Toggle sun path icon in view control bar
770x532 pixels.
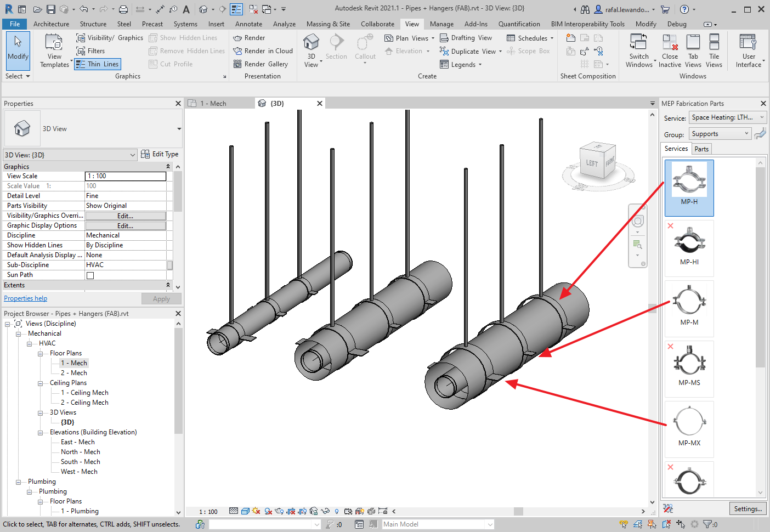256,511
